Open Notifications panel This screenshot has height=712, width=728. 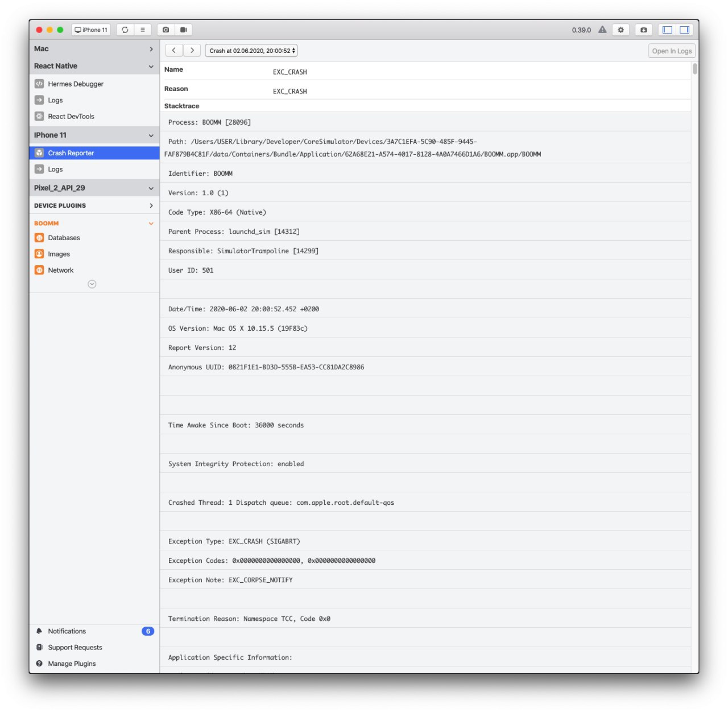(94, 631)
